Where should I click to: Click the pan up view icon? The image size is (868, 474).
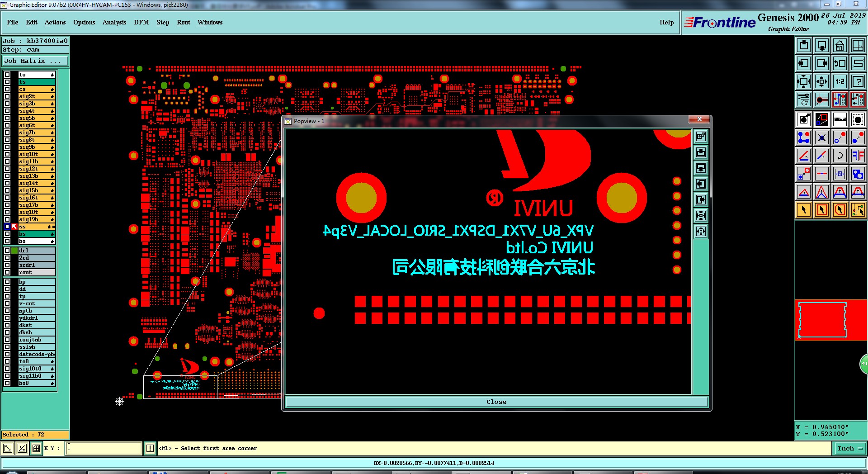pyautogui.click(x=804, y=45)
